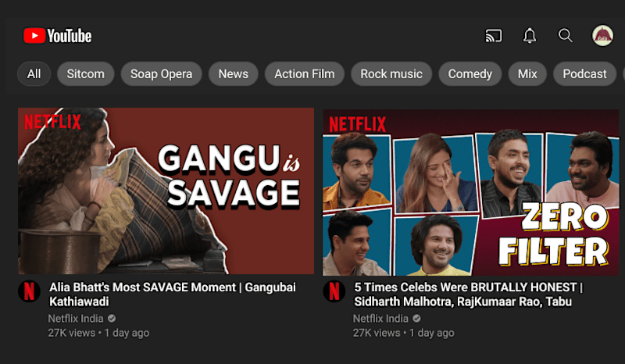Click '27K views • 1 day ago' under the Celebs video

coord(403,333)
